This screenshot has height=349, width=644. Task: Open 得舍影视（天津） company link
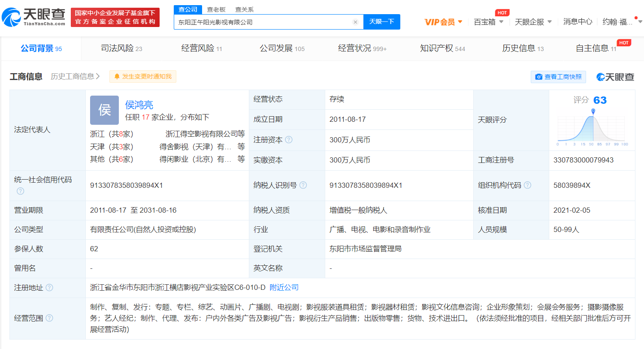(x=196, y=147)
